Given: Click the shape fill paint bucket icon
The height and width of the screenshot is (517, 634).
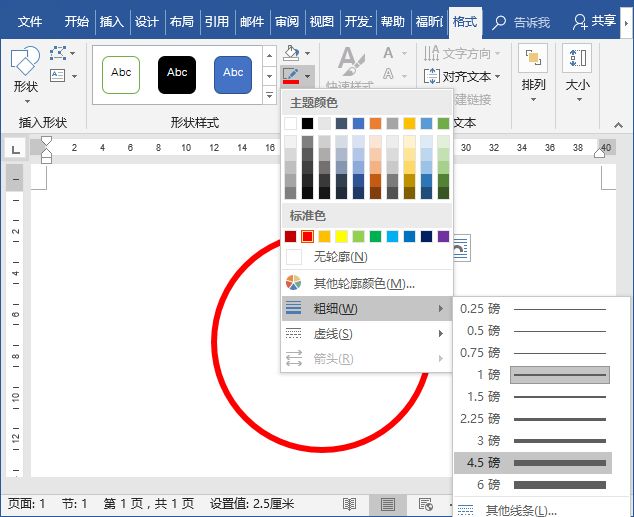Looking at the screenshot, I should click(x=292, y=53).
